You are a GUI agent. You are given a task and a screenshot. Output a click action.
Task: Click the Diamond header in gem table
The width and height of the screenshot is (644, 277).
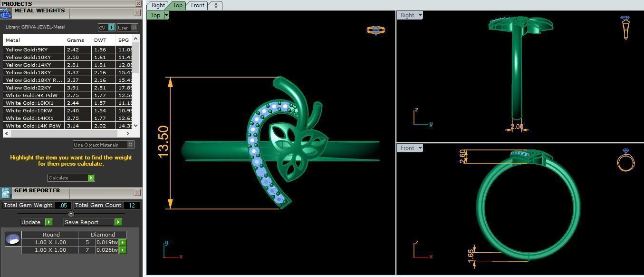(x=103, y=235)
